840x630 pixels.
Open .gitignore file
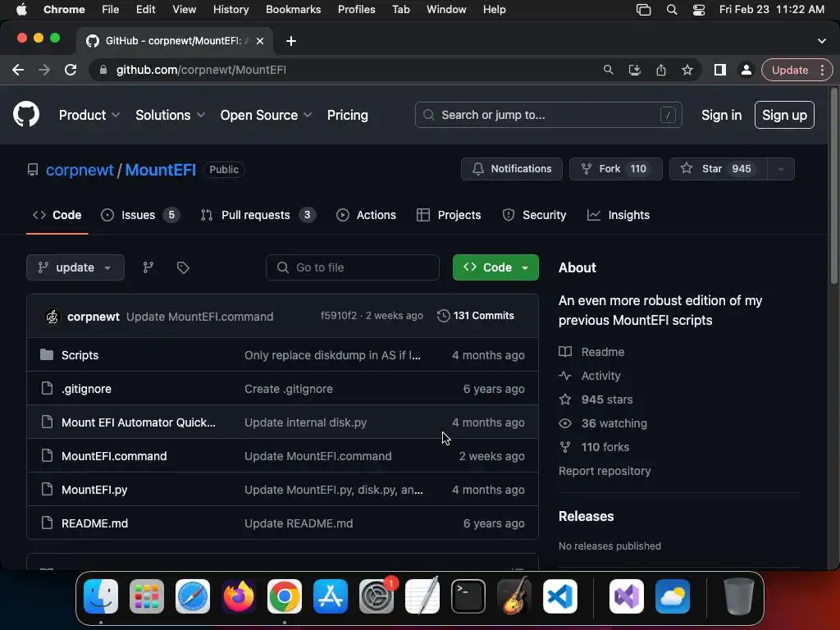(x=86, y=389)
